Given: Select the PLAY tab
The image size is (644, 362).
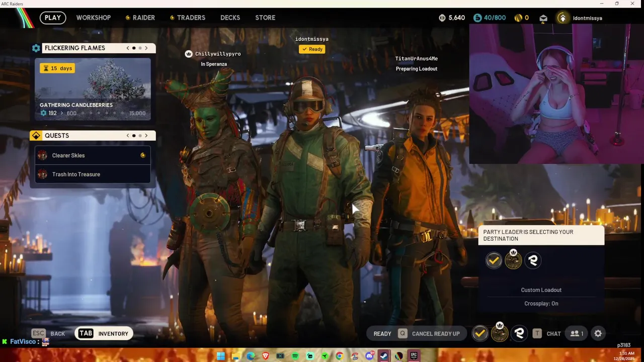Looking at the screenshot, I should [52, 18].
